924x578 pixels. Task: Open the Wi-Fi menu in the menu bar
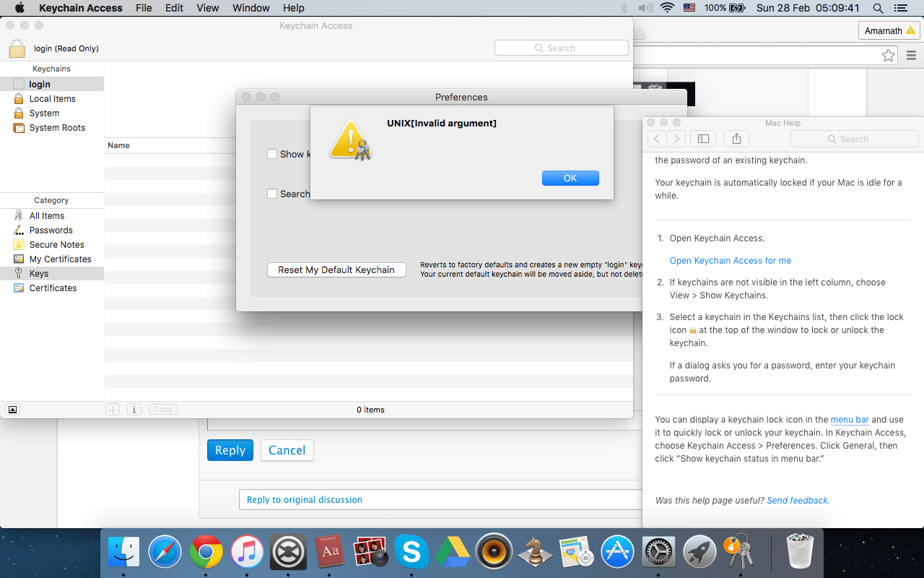(x=666, y=8)
